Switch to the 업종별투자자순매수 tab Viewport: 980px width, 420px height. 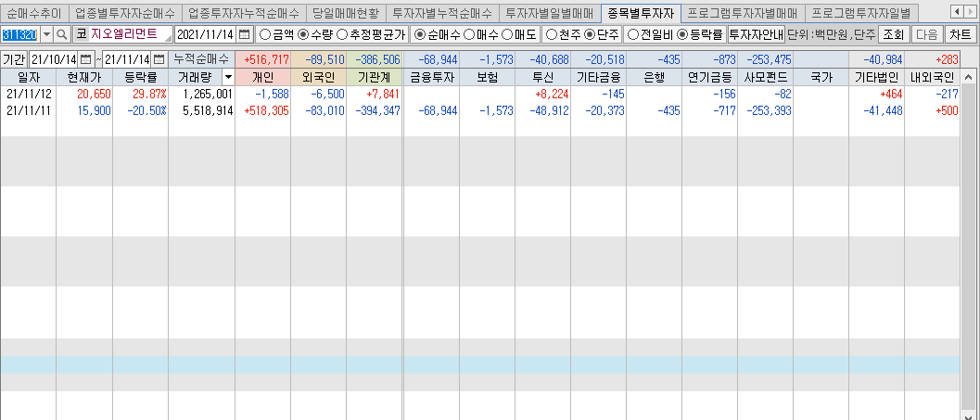[x=125, y=12]
